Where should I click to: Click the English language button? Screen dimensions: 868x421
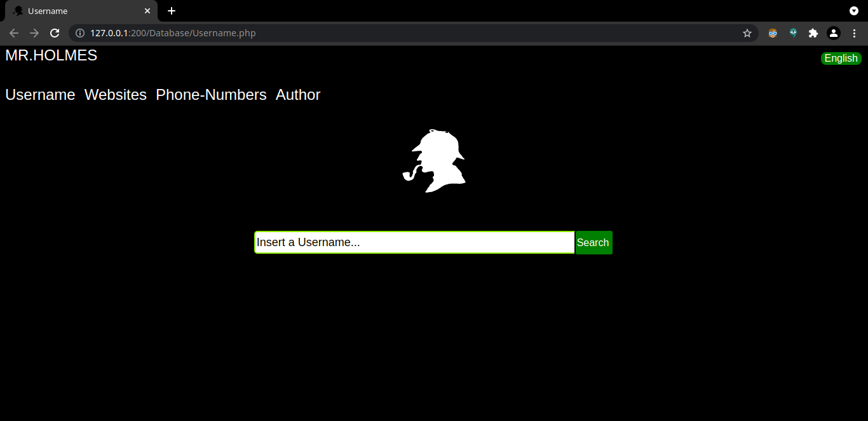click(x=841, y=59)
